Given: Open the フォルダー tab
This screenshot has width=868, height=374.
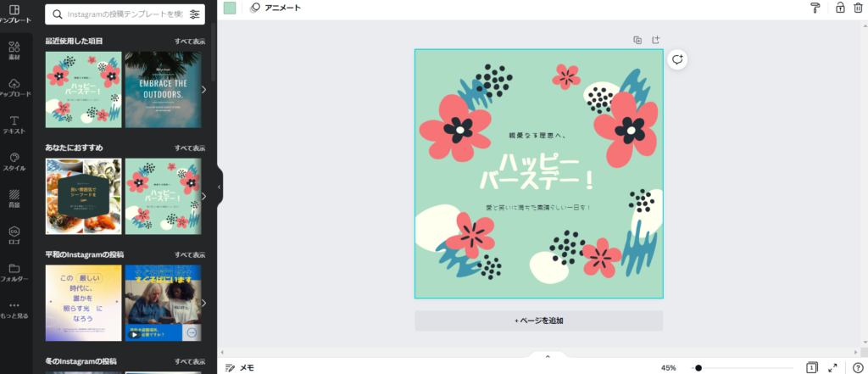Looking at the screenshot, I should (x=14, y=272).
